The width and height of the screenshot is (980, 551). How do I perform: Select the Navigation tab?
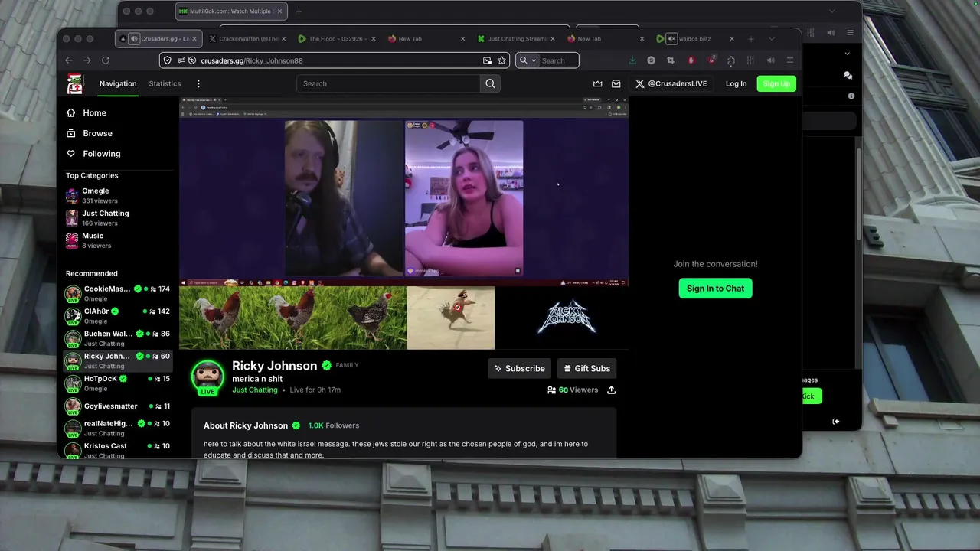tap(118, 83)
